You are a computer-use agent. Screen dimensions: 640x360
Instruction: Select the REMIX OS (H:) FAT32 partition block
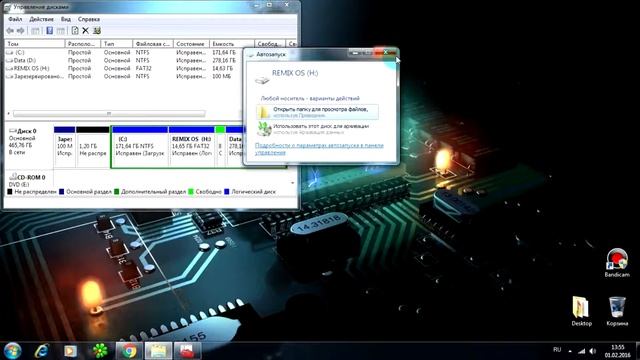tap(191, 147)
